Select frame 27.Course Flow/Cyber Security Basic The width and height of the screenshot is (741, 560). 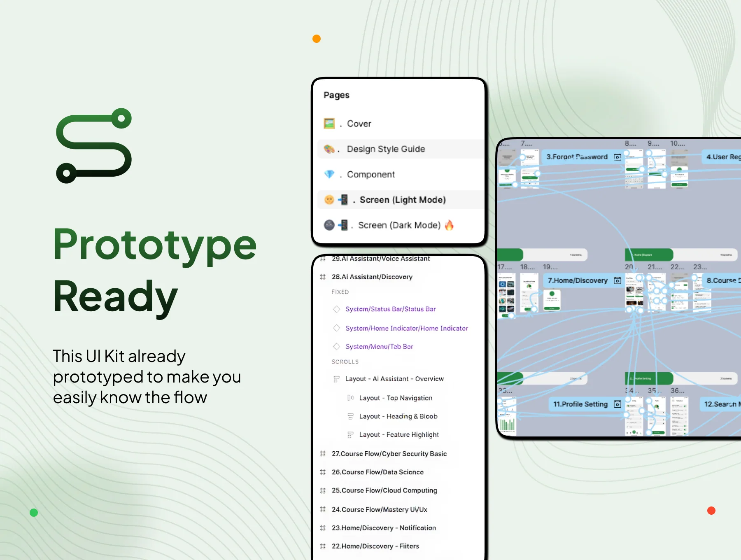coord(389,454)
